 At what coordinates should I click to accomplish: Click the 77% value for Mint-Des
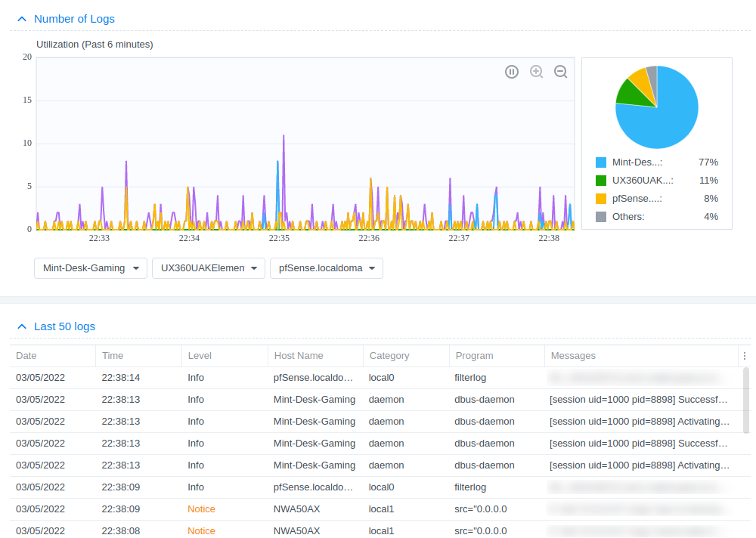tap(708, 162)
